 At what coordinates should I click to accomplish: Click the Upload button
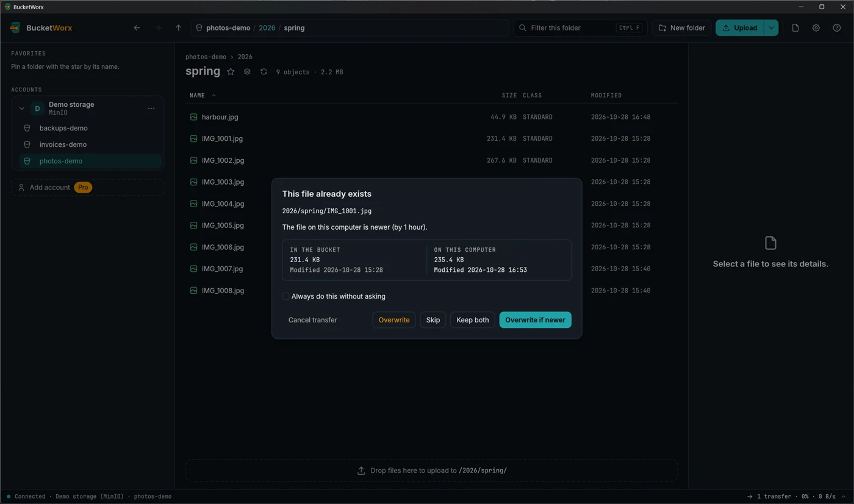740,28
